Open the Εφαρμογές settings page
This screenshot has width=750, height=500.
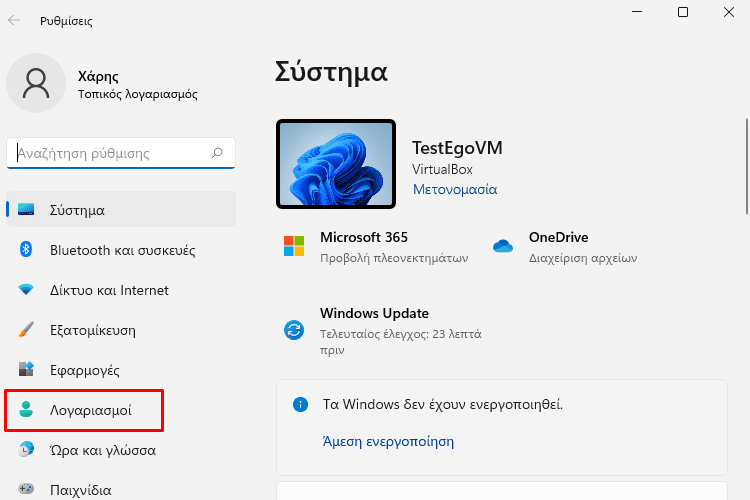point(121,370)
